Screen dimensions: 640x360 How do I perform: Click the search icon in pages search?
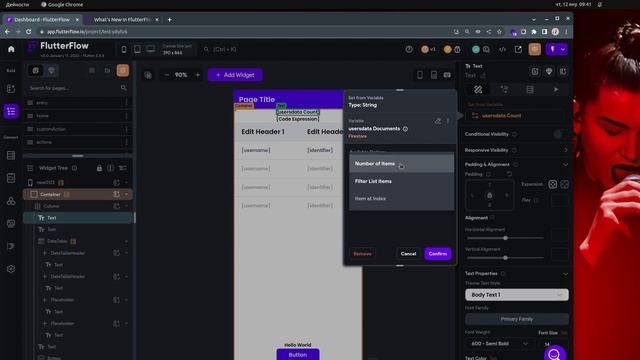pyautogui.click(x=123, y=88)
